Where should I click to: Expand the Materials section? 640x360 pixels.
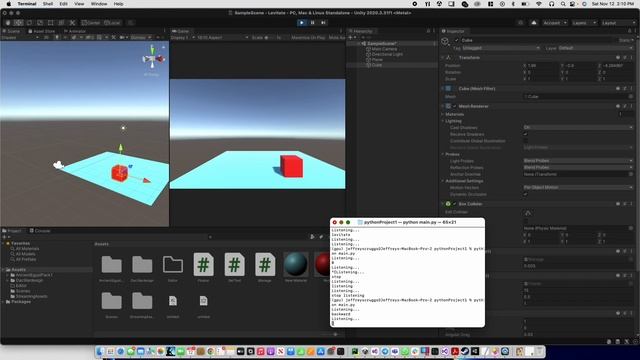[x=442, y=114]
